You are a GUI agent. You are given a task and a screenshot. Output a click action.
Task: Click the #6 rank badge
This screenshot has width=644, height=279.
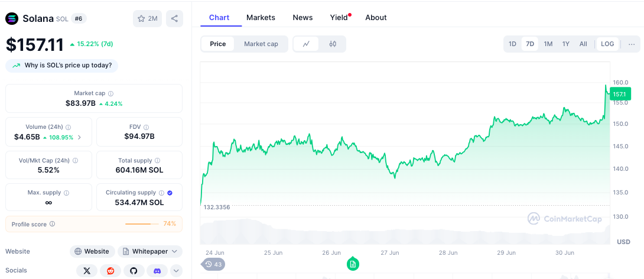(x=79, y=18)
